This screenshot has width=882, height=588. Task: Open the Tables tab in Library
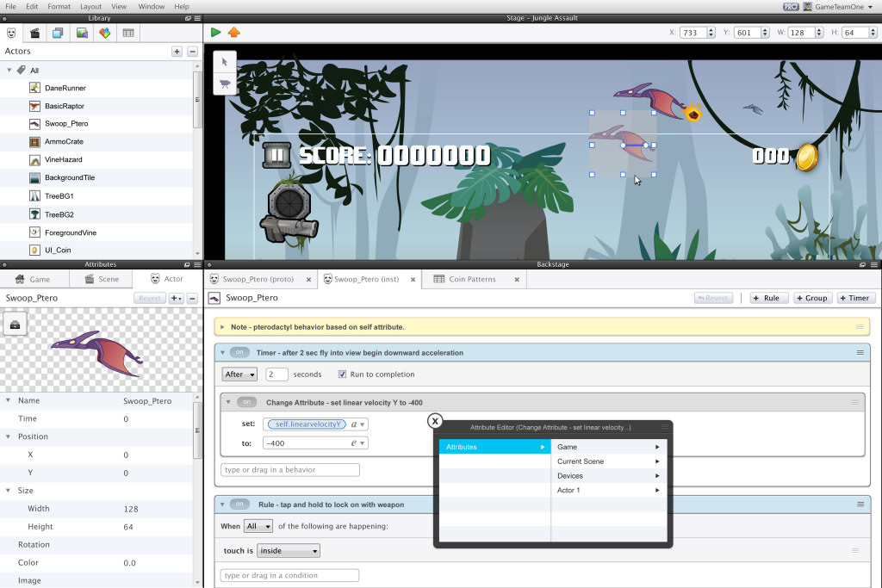click(128, 34)
